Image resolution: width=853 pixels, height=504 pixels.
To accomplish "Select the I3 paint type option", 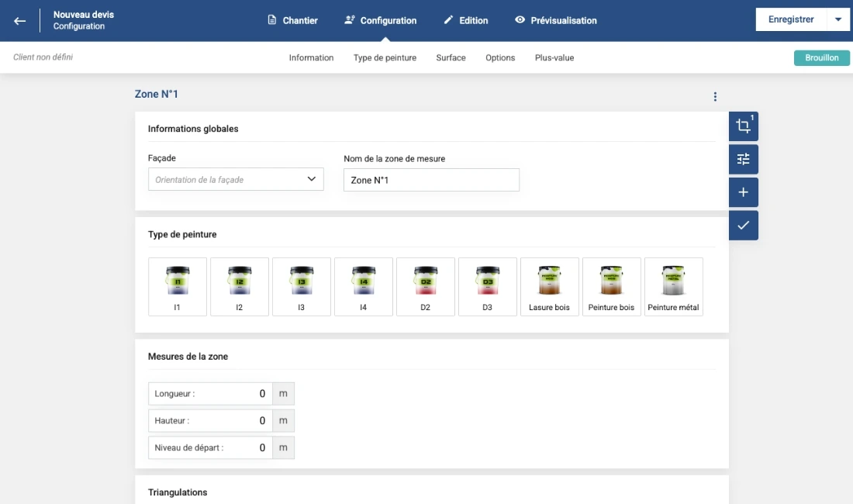I will [x=302, y=287].
